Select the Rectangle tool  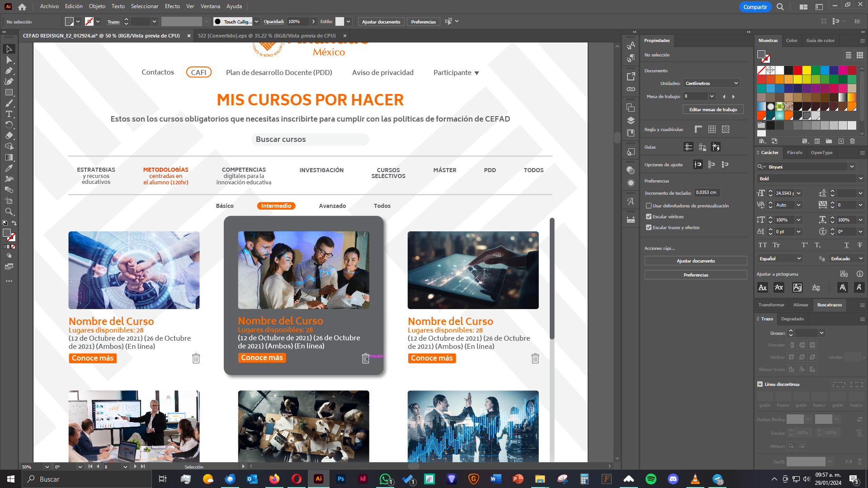pos(9,92)
